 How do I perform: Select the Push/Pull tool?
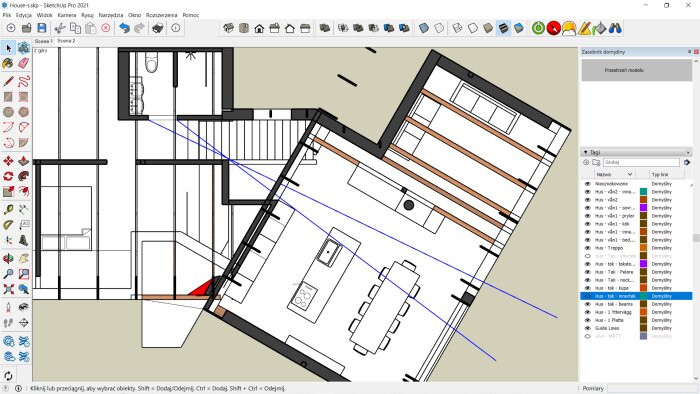point(24,161)
